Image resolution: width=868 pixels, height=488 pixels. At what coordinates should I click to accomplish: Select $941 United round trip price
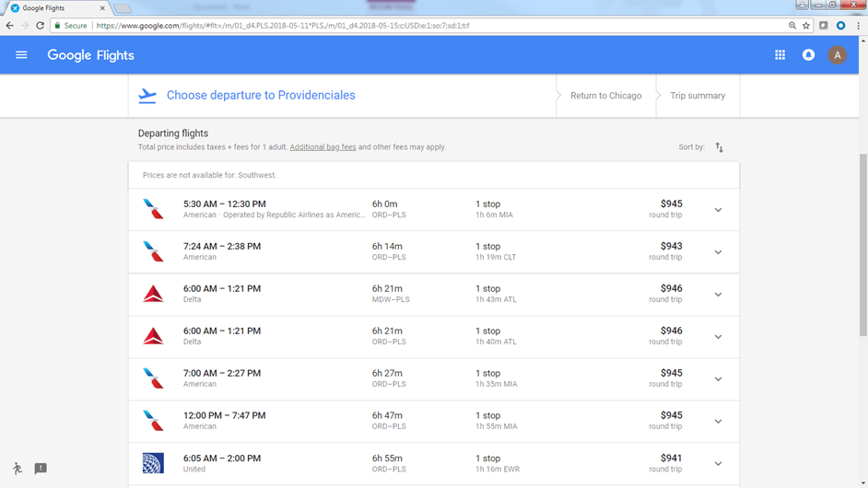(671, 459)
